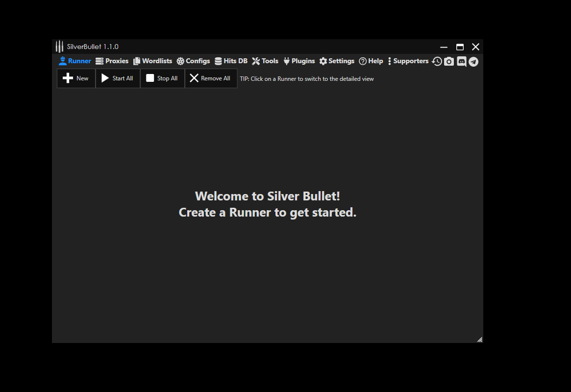Maximize the SilverBullet window

click(460, 47)
